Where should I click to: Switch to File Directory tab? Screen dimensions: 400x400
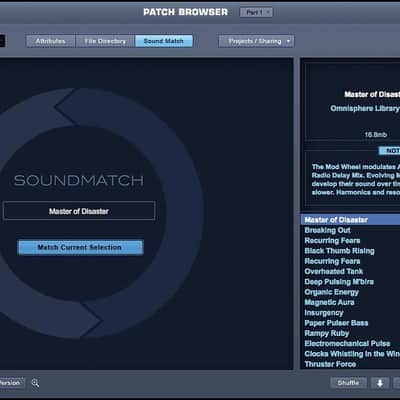[105, 41]
